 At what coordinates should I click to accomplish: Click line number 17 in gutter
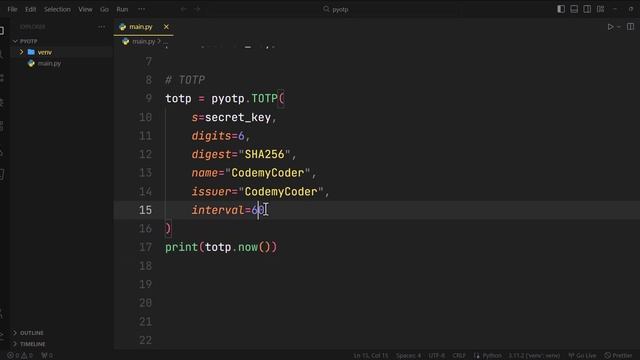pyautogui.click(x=145, y=247)
